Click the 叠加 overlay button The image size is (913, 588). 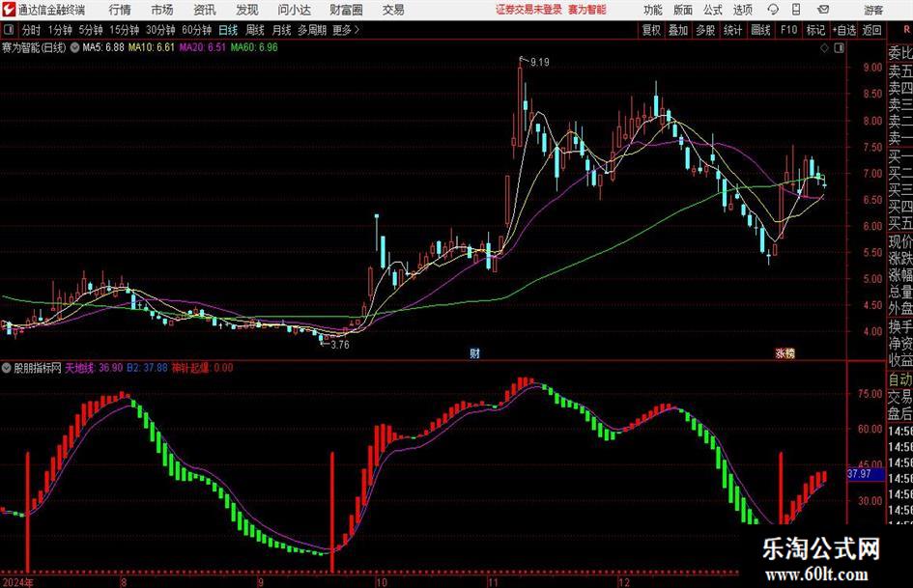tap(678, 30)
